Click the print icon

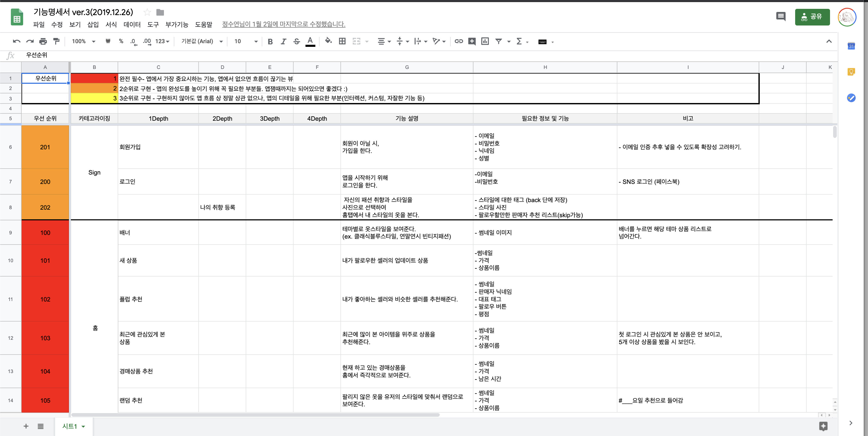point(43,41)
